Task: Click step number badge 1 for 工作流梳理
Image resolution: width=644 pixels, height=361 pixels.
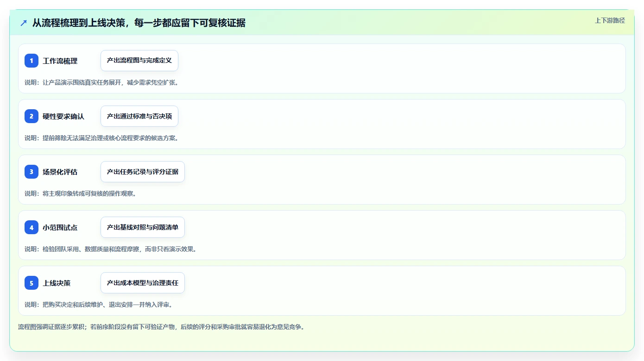Action: [x=32, y=61]
